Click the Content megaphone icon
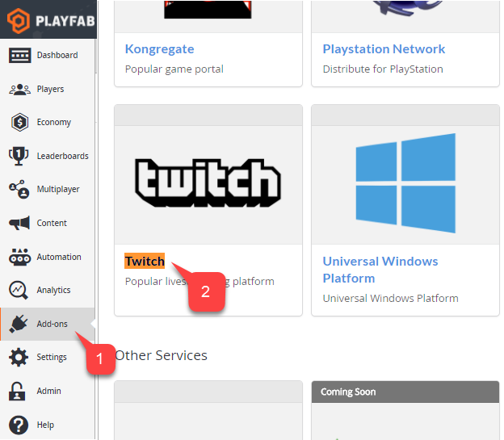 [x=19, y=223]
